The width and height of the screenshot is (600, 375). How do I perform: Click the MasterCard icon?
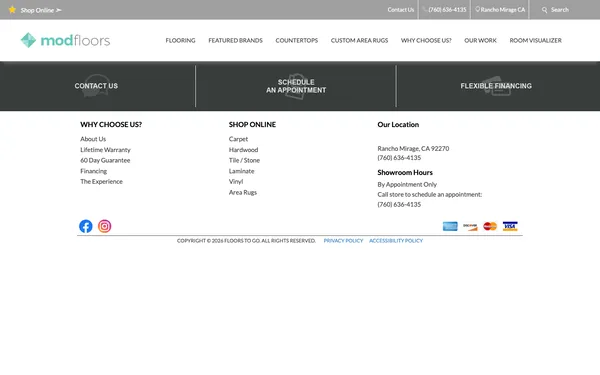pos(490,226)
